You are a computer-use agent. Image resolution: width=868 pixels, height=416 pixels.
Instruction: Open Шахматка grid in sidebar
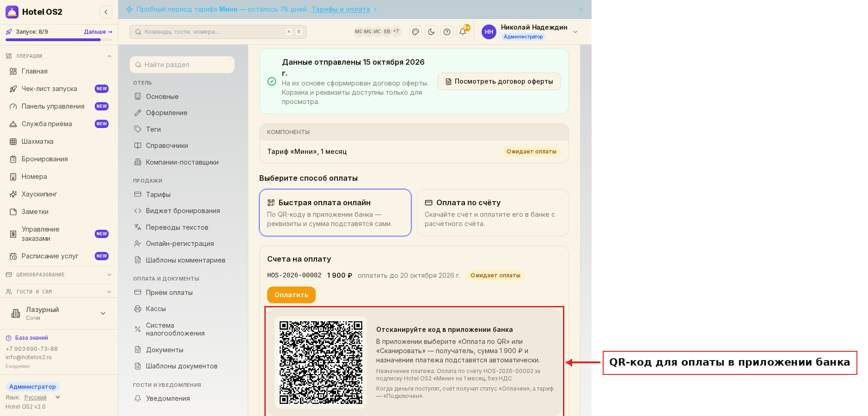click(59, 141)
